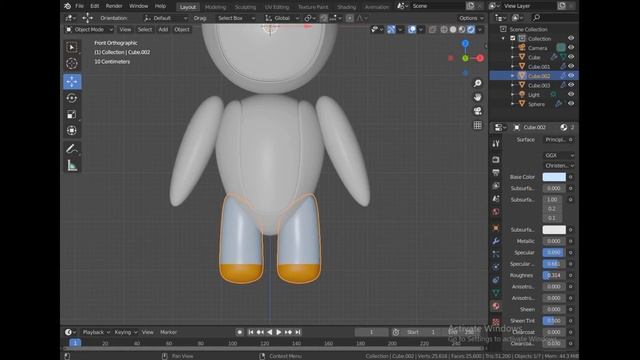640x360 pixels.
Task: Click the Specular 0.090 slider
Action: point(554,252)
